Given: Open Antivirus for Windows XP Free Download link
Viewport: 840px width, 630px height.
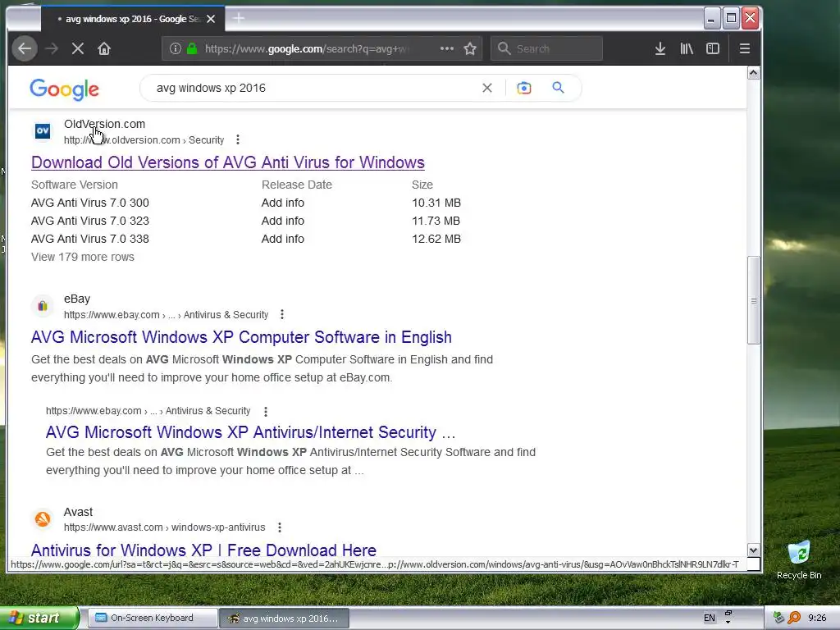Looking at the screenshot, I should pos(203,550).
